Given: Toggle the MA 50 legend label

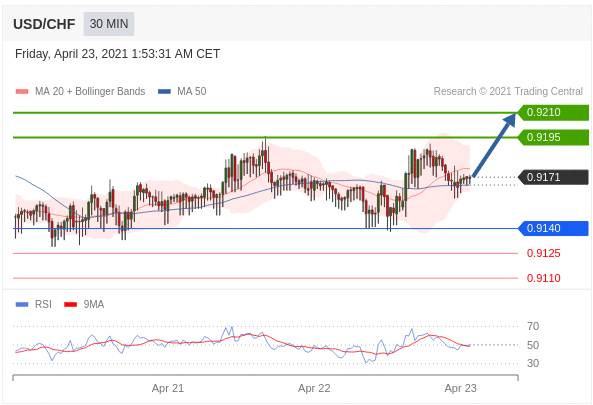Looking at the screenshot, I should 192,92.
